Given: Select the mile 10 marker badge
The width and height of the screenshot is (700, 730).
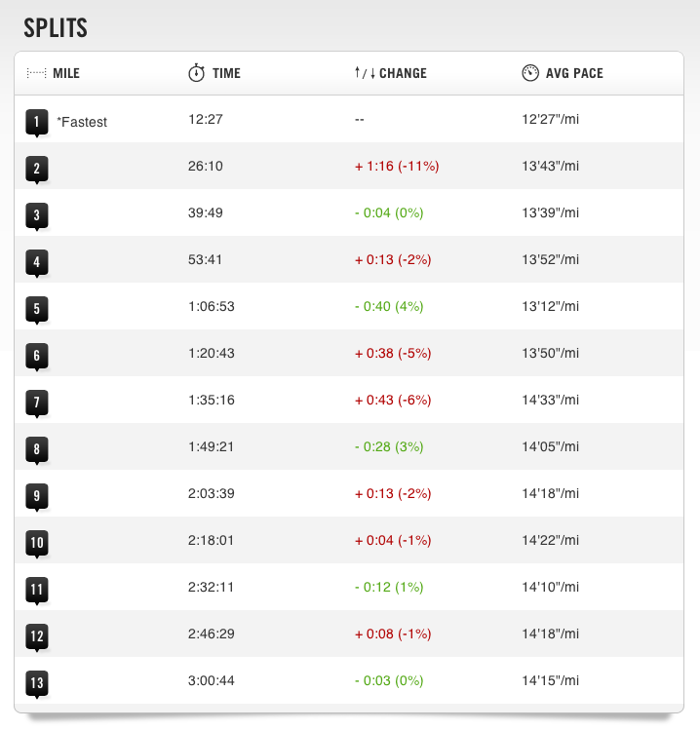Looking at the screenshot, I should tap(37, 543).
